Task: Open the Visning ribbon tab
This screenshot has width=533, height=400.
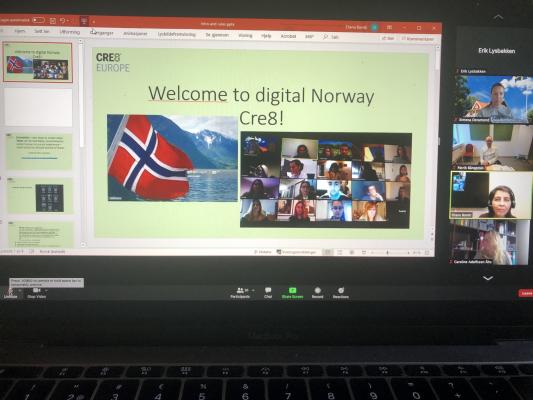Action: coord(245,35)
